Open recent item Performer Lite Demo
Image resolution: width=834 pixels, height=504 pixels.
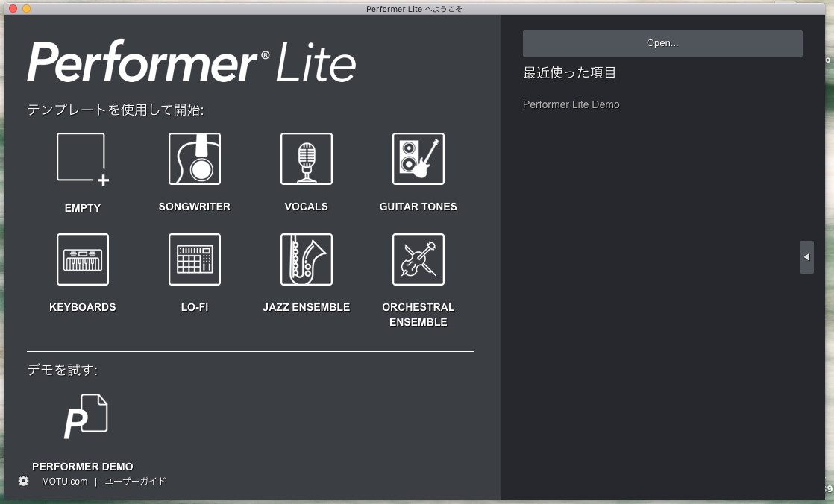coord(571,104)
